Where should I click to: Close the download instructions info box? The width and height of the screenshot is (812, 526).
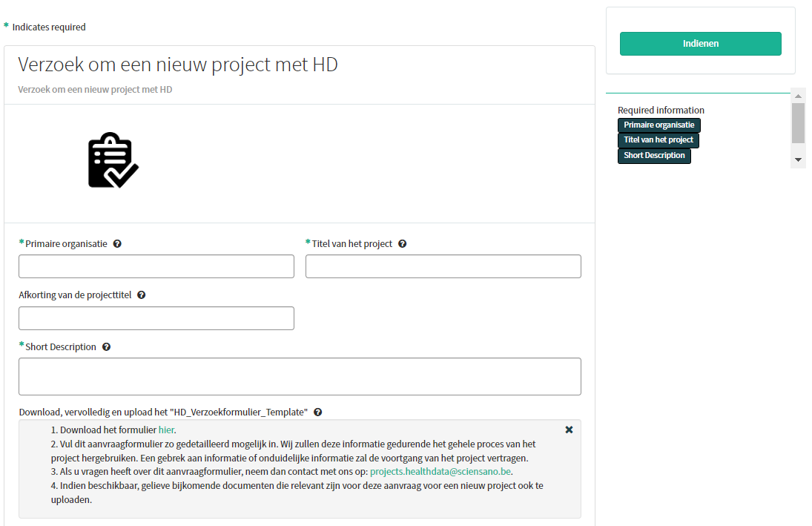[569, 430]
